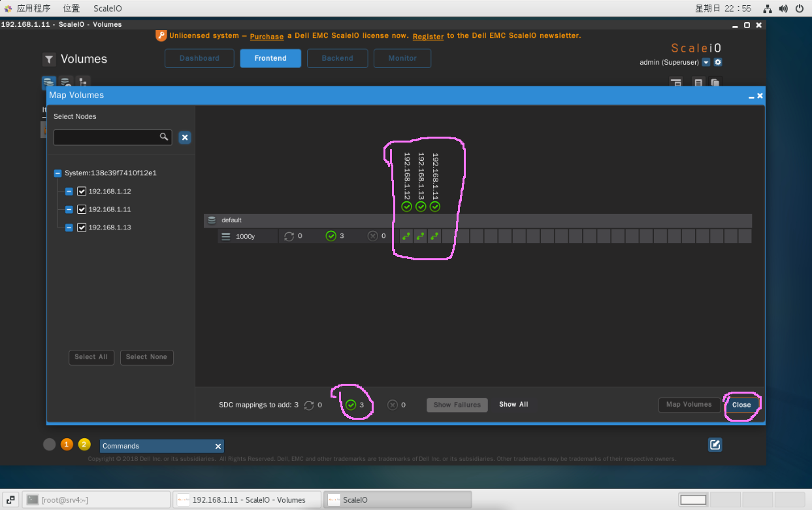The image size is (812, 510).
Task: Click the collapse-to-top icon in right toolbar
Action: (675, 82)
